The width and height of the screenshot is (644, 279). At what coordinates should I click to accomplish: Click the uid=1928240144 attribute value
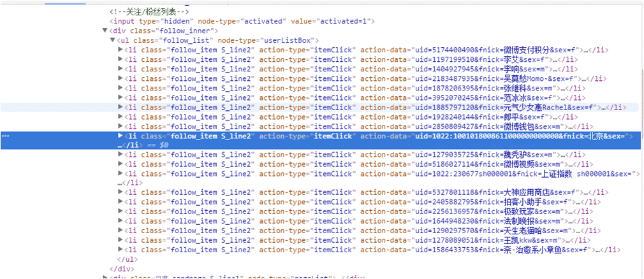[479, 117]
